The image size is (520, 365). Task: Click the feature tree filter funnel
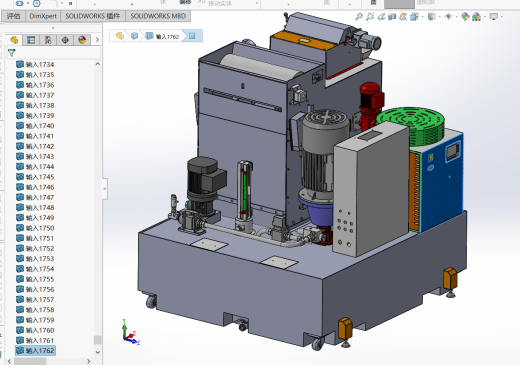[x=12, y=53]
